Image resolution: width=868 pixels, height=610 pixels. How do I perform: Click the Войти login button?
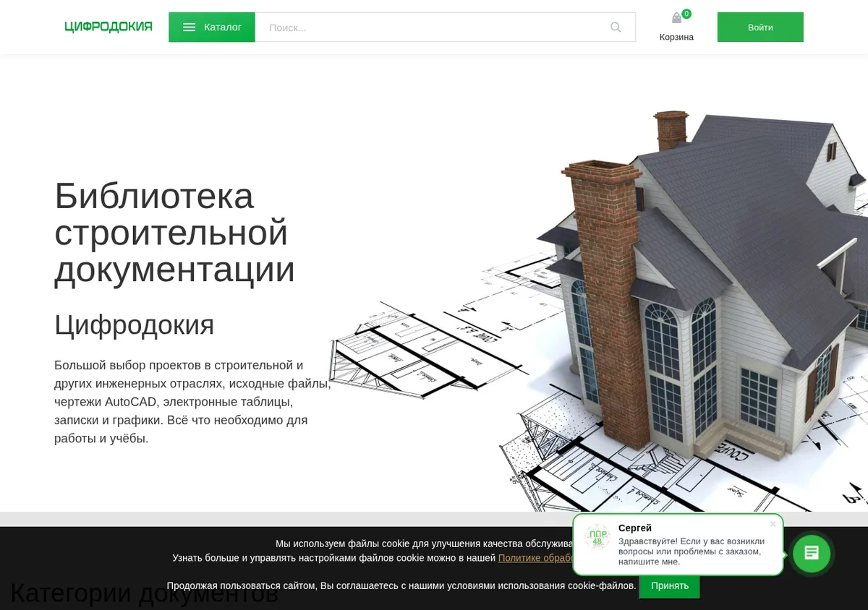pos(760,27)
